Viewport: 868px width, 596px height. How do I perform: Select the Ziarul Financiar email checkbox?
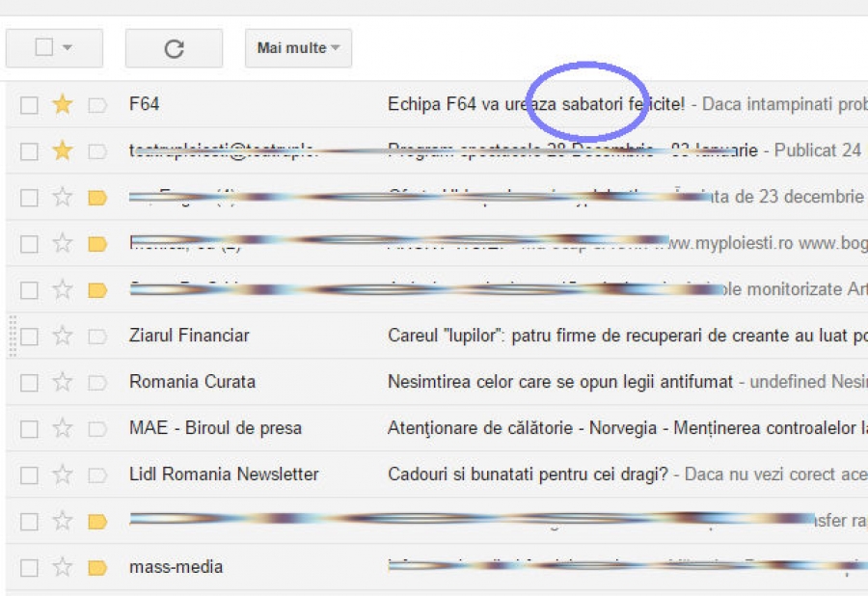click(29, 337)
